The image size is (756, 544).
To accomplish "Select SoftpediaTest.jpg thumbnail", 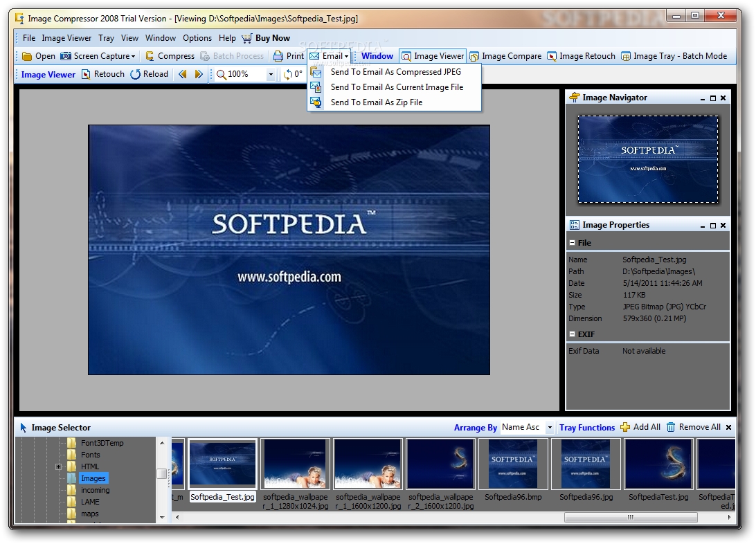I will (x=658, y=464).
